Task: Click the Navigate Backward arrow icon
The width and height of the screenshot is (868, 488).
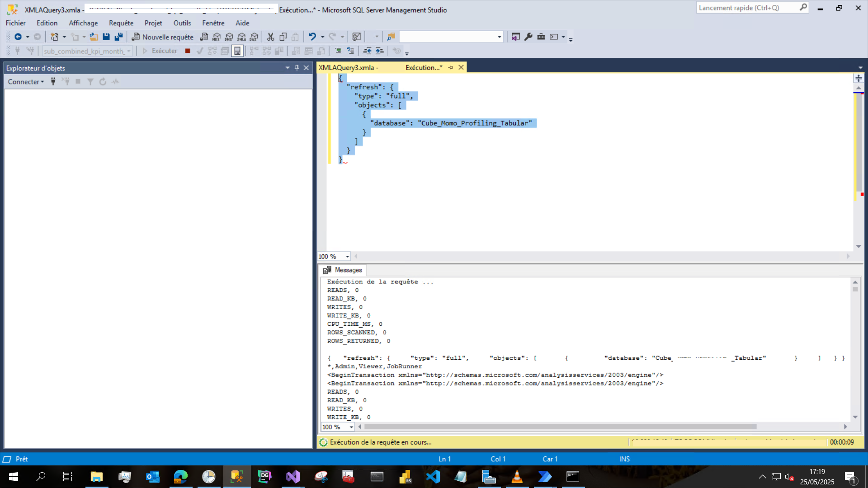Action: click(18, 37)
